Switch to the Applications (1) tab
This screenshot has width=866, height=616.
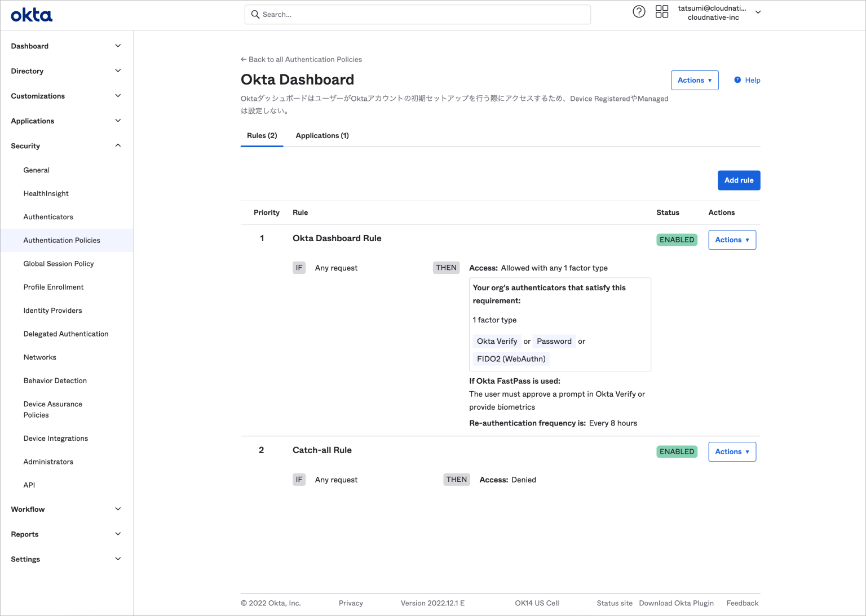322,135
